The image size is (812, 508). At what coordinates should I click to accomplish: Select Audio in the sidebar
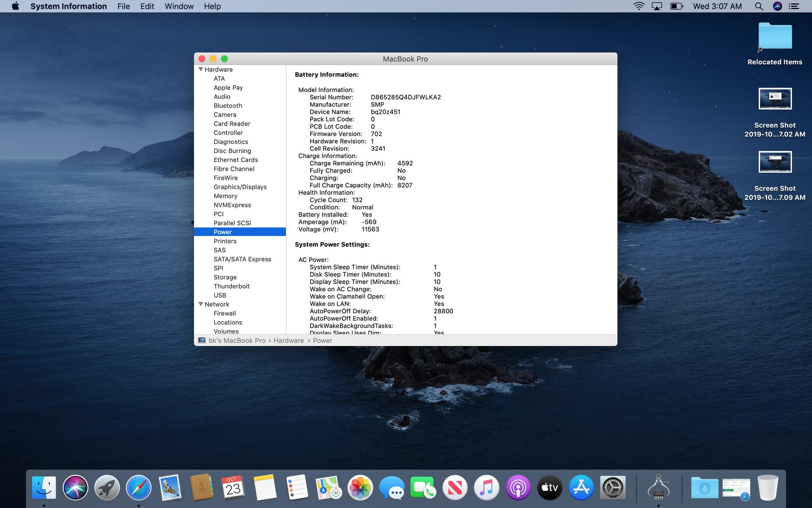(222, 96)
